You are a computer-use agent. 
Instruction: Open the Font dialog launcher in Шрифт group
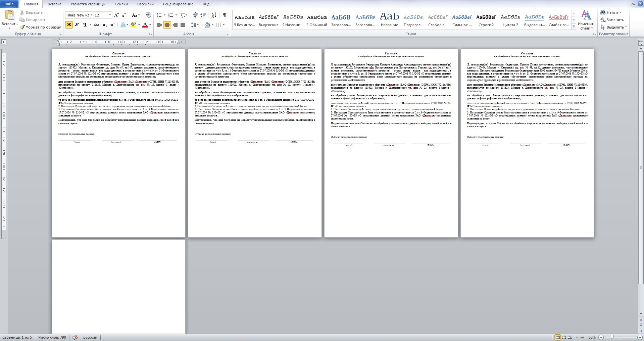click(151, 34)
